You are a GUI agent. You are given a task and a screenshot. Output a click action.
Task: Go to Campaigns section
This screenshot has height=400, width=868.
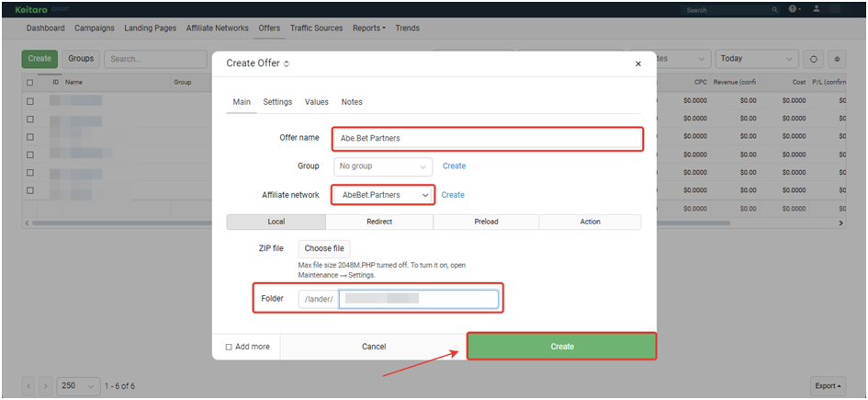(95, 29)
